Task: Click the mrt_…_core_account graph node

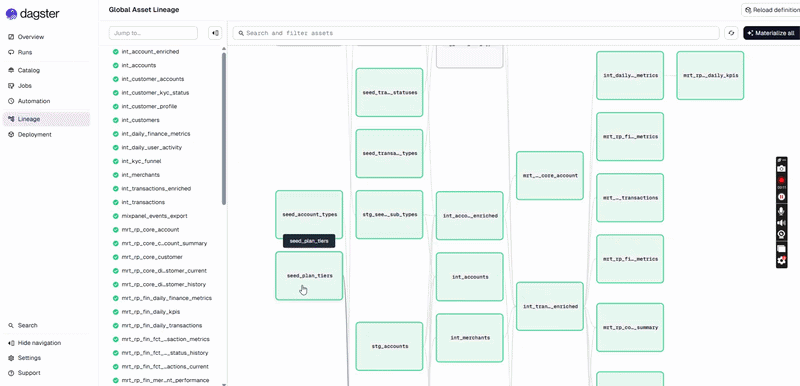Action: pyautogui.click(x=549, y=175)
